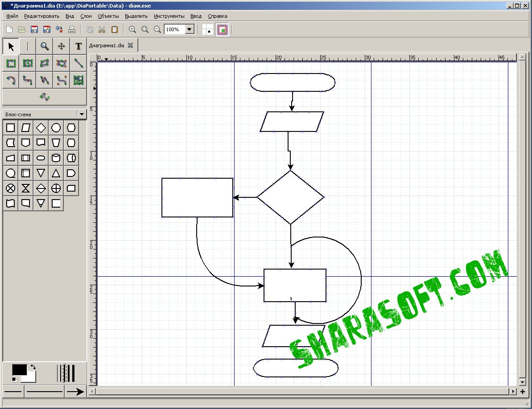
Task: Click the black foreground color swatch
Action: coord(19,370)
